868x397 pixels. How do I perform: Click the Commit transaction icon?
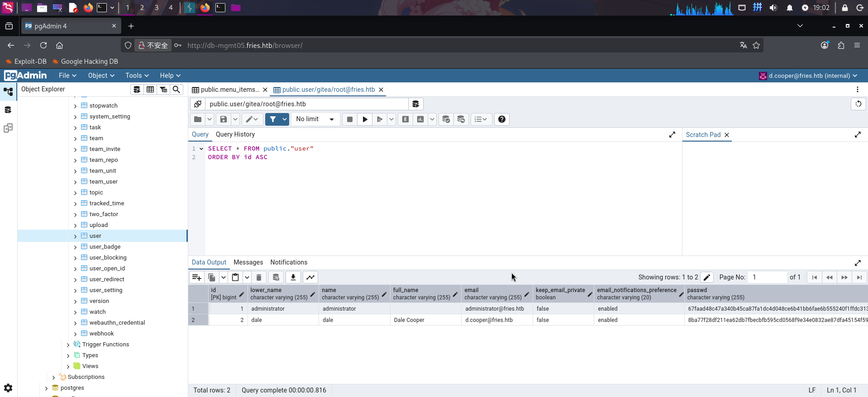coord(446,119)
